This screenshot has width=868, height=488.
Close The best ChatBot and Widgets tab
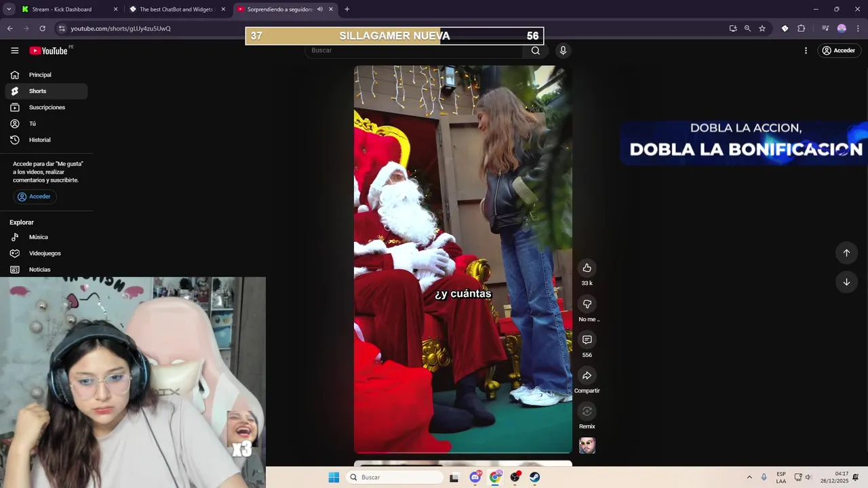(223, 9)
